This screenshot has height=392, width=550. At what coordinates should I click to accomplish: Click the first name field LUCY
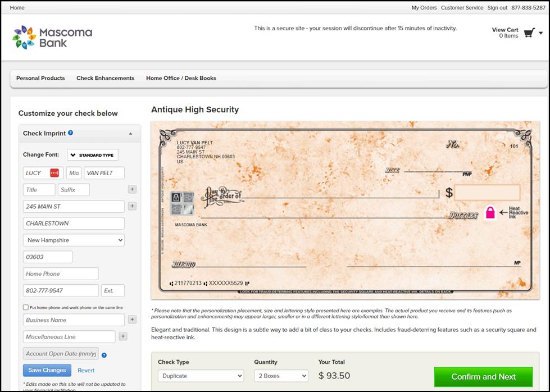coord(37,173)
